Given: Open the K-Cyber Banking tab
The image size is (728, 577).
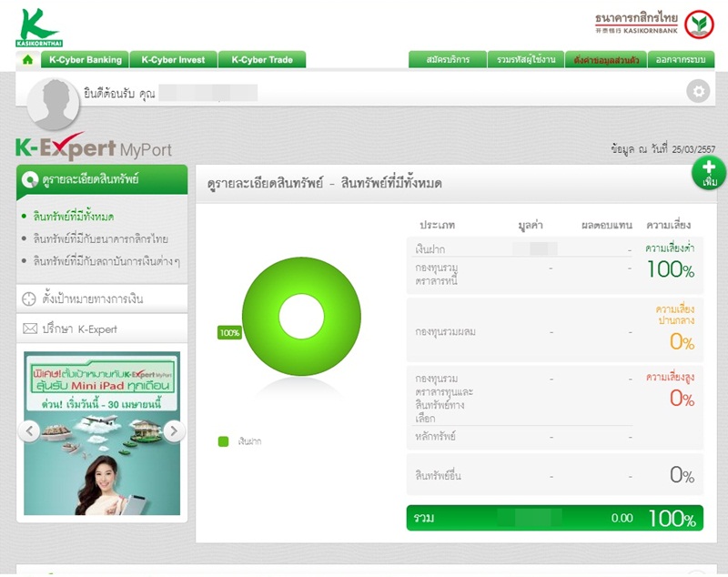Looking at the screenshot, I should [85, 60].
